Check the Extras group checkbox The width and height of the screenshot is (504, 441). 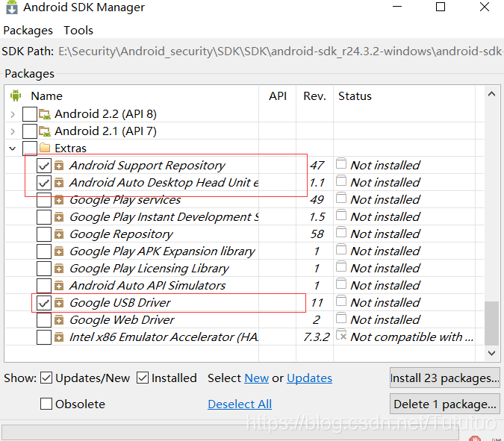click(30, 148)
